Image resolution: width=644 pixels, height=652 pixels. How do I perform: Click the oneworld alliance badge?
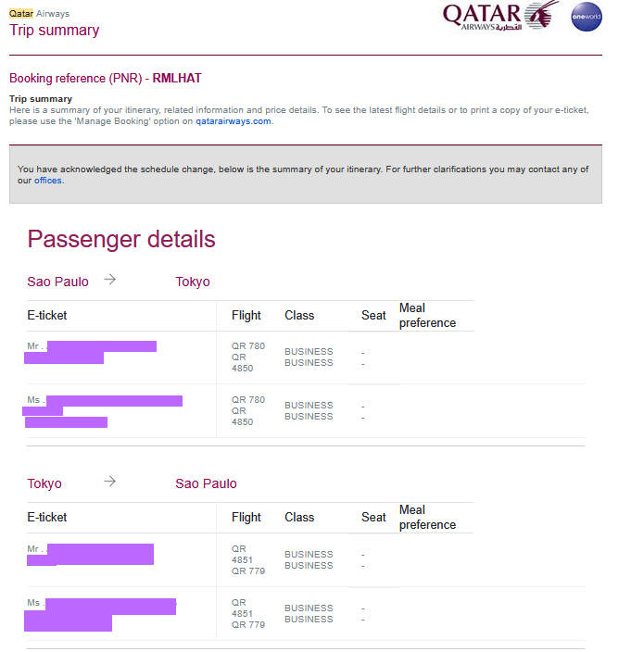tap(587, 17)
